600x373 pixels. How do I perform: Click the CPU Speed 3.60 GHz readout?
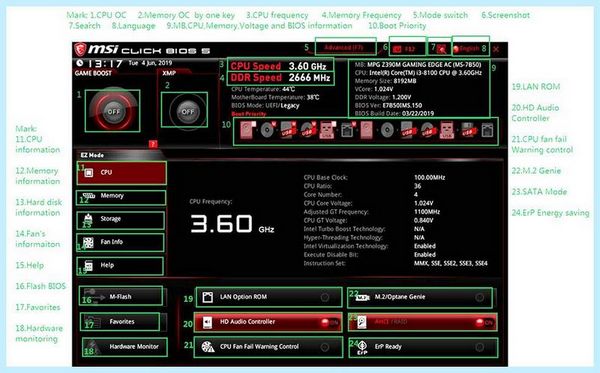tap(279, 66)
